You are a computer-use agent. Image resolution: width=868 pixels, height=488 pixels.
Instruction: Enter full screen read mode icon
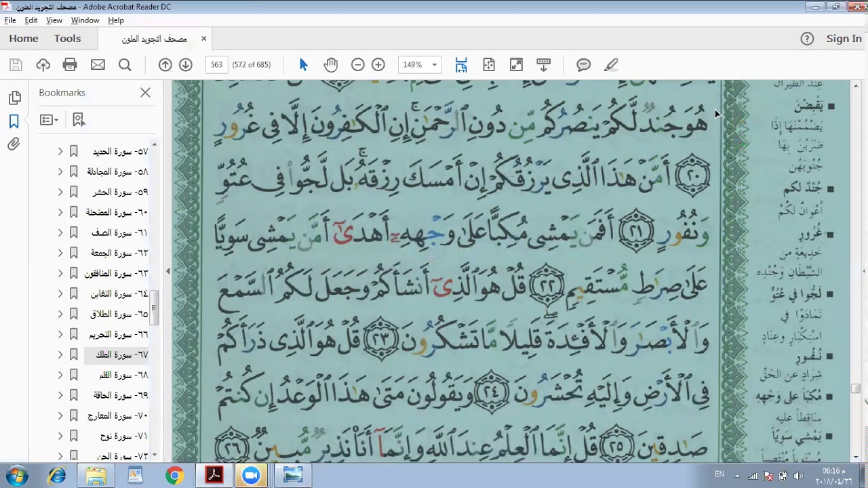pos(516,64)
